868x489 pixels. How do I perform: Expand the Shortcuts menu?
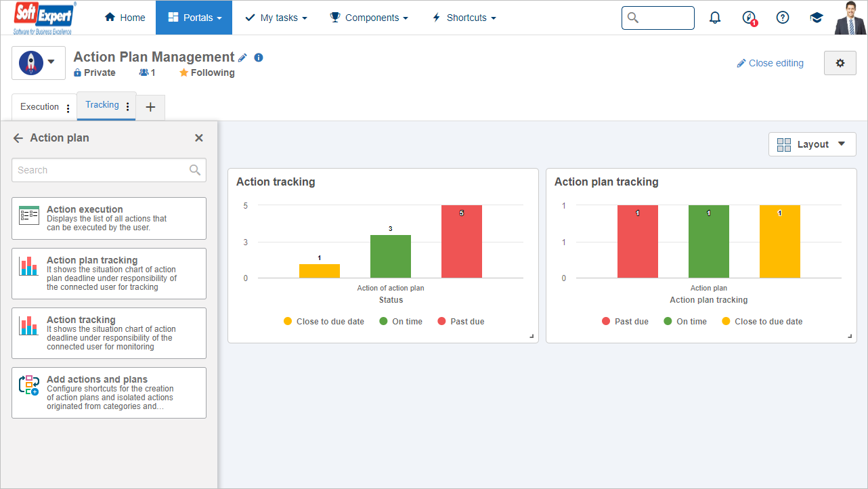pyautogui.click(x=464, y=18)
